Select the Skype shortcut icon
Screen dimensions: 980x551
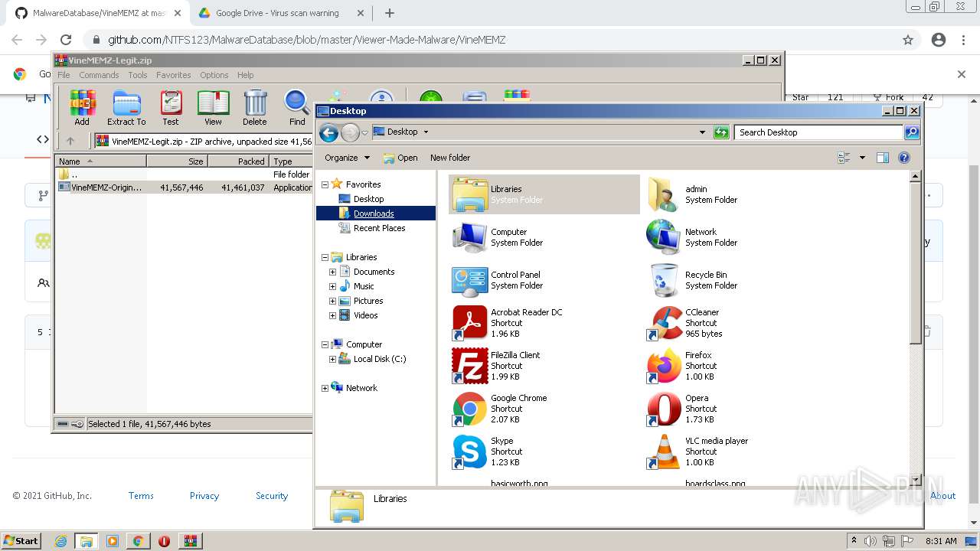click(469, 452)
